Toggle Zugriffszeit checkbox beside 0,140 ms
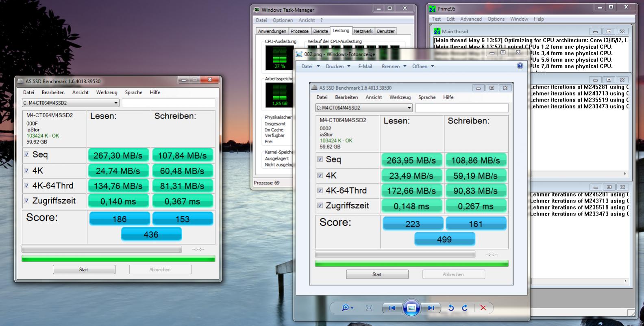This screenshot has width=644, height=326. tap(27, 201)
